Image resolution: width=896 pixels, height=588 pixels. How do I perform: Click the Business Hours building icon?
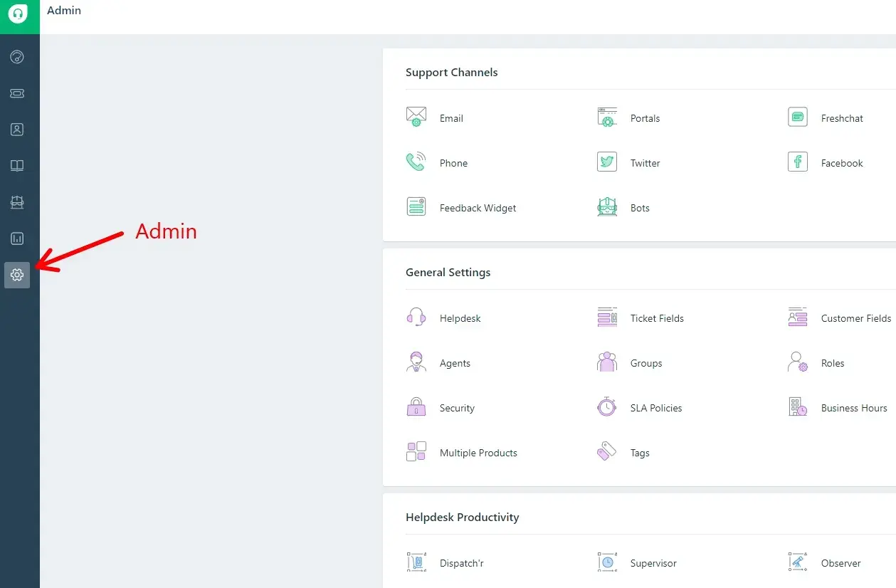pyautogui.click(x=798, y=406)
